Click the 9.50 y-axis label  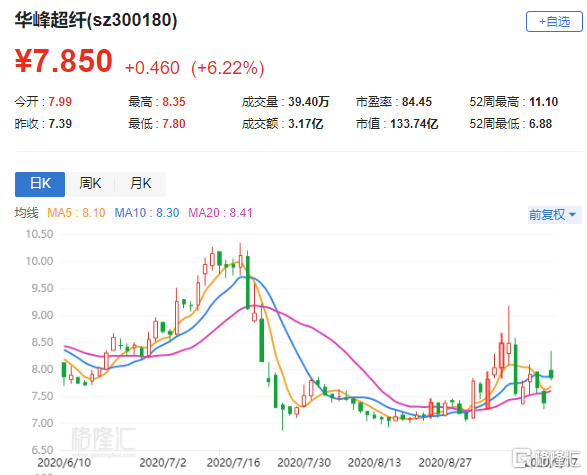coord(42,288)
